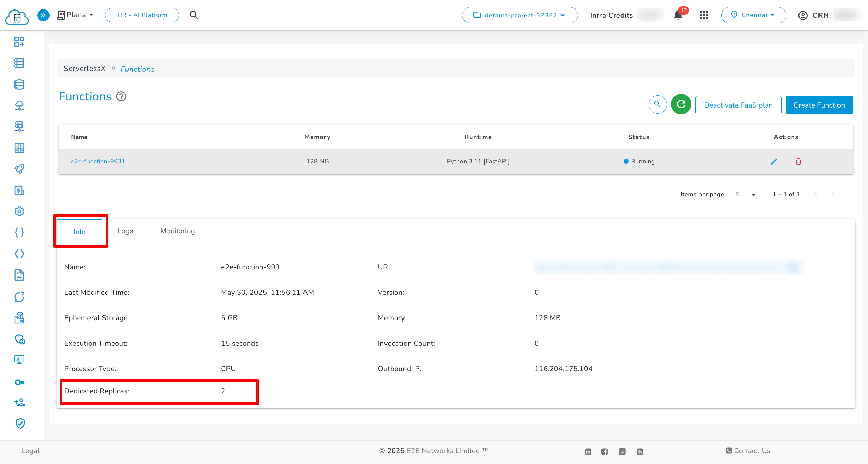Select the settings gear icon in sidebar

pos(19,211)
